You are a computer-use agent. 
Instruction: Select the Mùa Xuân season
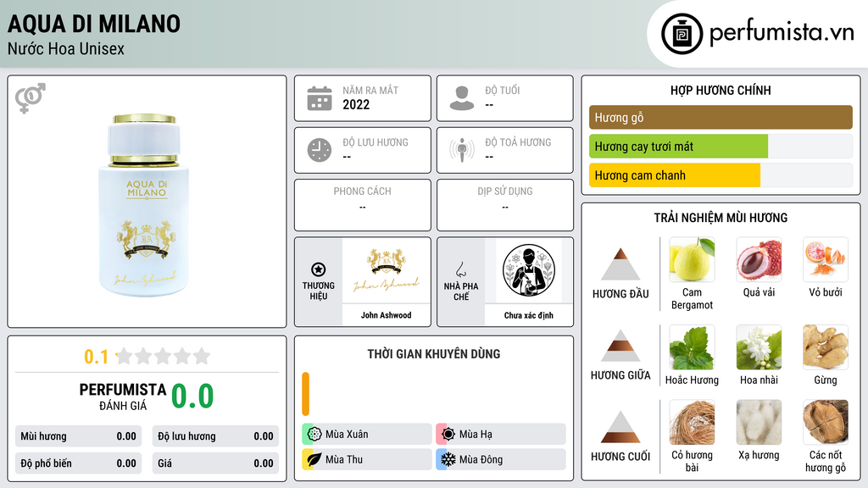367,435
